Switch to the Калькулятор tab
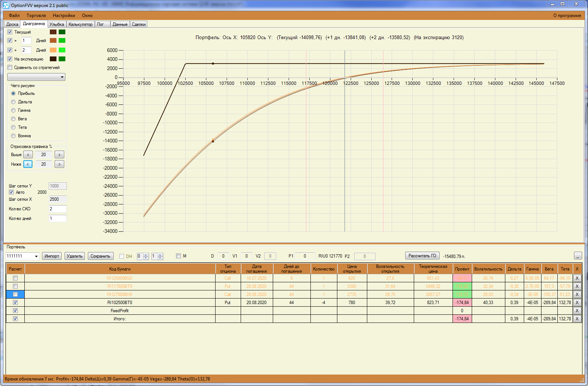This screenshot has width=588, height=386. pyautogui.click(x=80, y=24)
